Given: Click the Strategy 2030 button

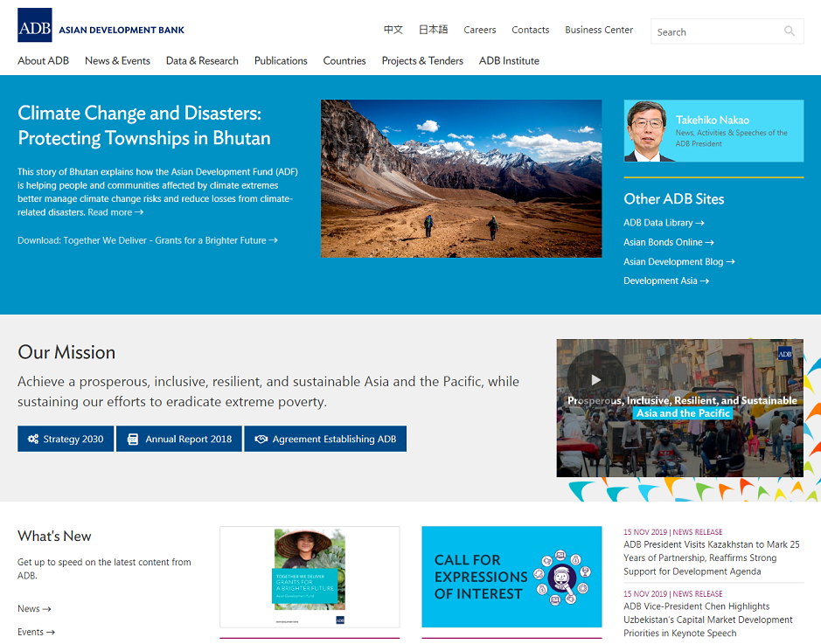Looking at the screenshot, I should 66,439.
